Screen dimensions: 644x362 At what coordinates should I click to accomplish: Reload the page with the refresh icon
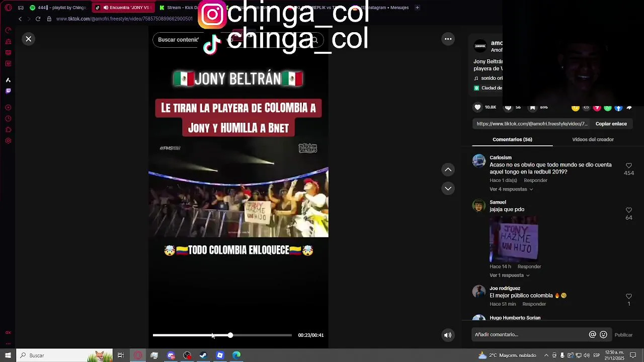(38, 19)
